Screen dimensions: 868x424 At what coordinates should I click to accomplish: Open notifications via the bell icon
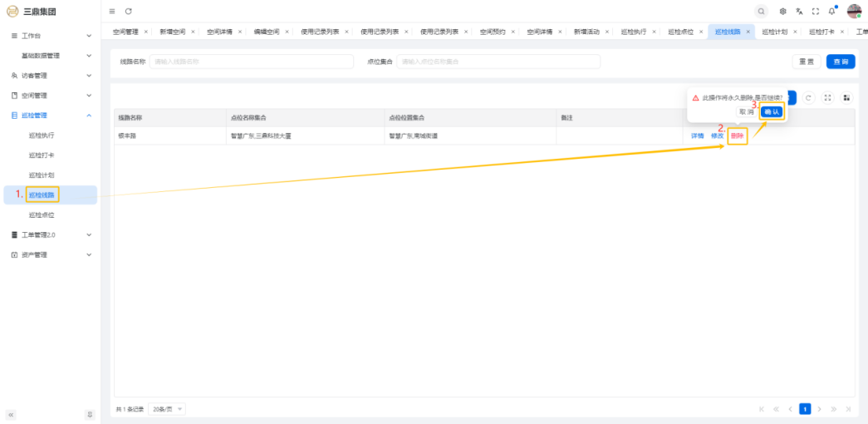tap(831, 11)
